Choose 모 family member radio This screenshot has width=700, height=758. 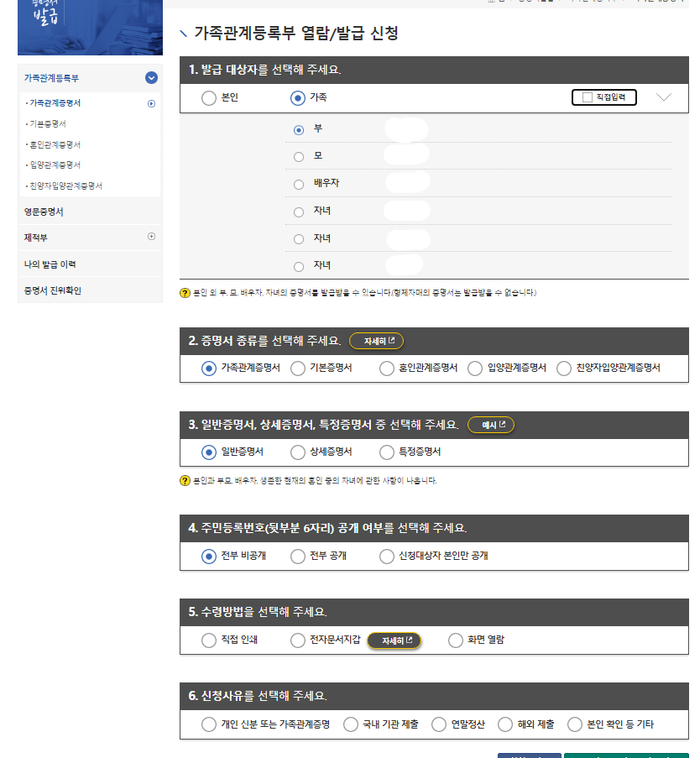(x=299, y=157)
